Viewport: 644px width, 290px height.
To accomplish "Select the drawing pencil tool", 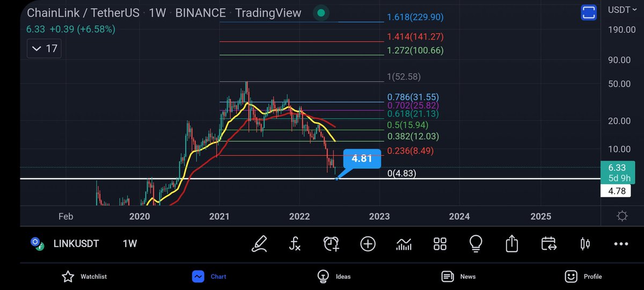I will tap(260, 244).
